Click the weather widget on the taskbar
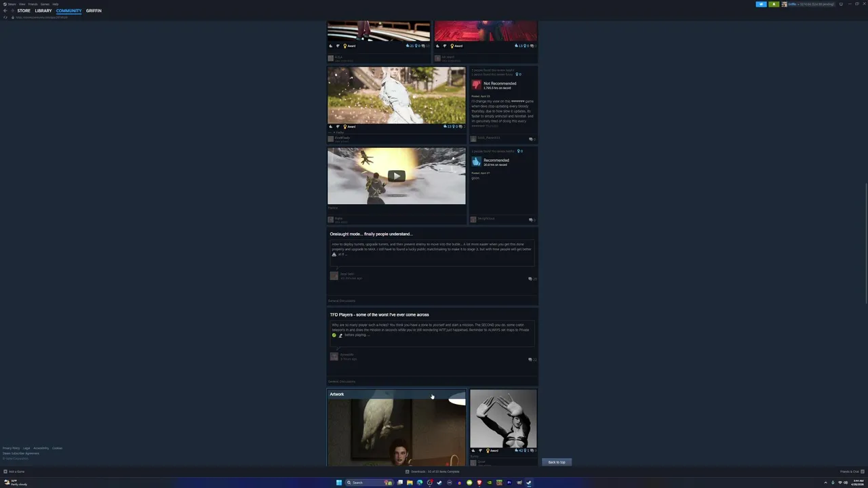This screenshot has height=488, width=868. click(x=15, y=483)
